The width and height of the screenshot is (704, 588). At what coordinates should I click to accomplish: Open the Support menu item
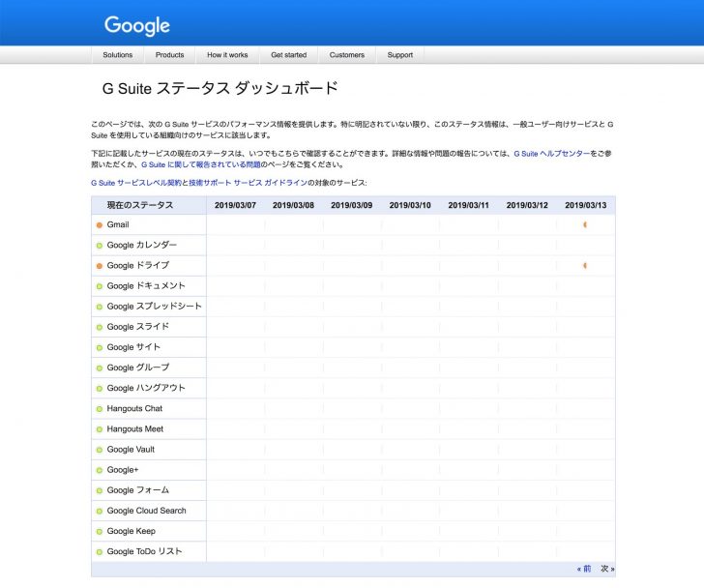tap(400, 55)
